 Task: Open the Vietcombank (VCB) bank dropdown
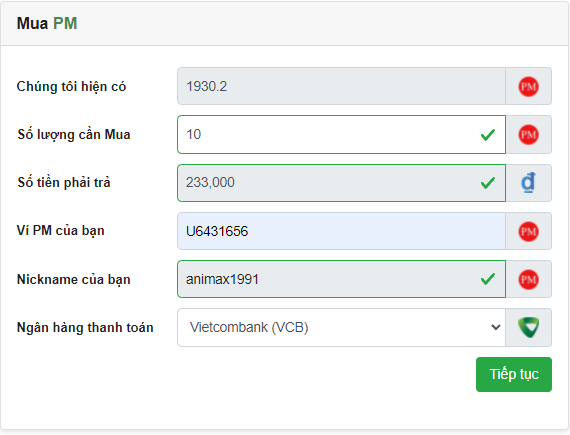point(341,327)
